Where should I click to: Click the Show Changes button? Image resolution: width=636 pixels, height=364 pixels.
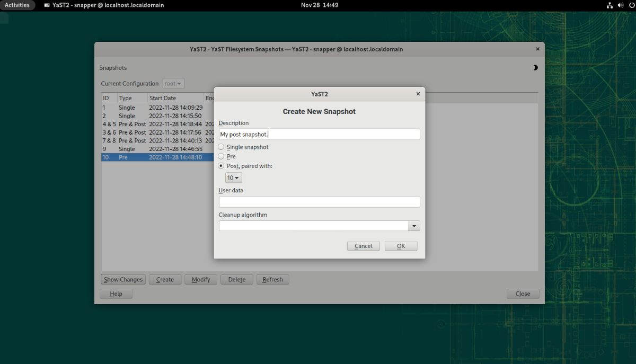[x=123, y=279]
